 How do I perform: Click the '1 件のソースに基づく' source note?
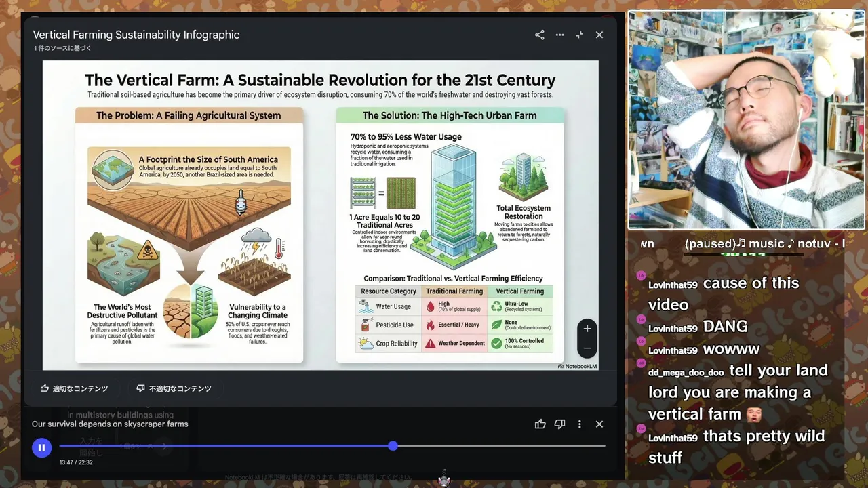pyautogui.click(x=62, y=49)
